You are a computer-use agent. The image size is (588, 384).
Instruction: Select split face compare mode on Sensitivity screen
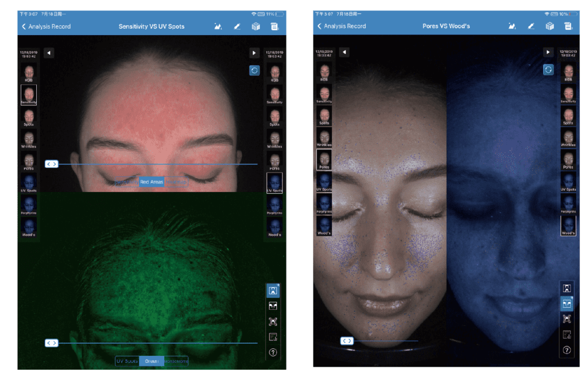tap(273, 306)
